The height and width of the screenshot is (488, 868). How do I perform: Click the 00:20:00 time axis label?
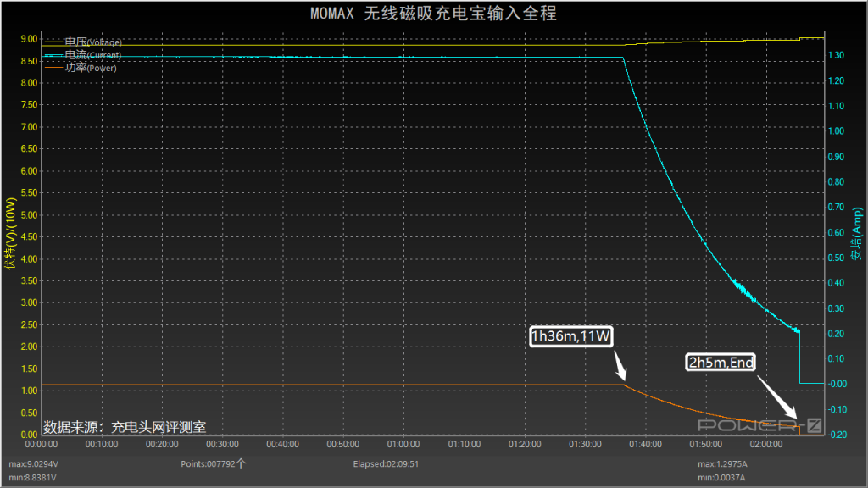[x=162, y=444]
